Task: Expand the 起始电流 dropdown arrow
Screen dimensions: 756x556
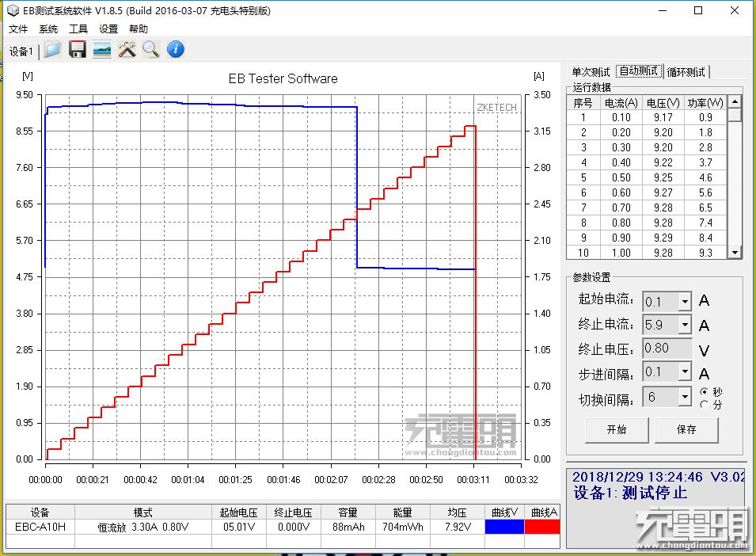Action: point(685,302)
